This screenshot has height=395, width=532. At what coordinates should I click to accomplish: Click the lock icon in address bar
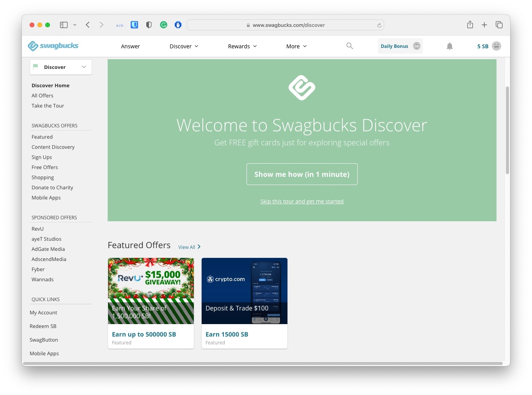pyautogui.click(x=248, y=25)
